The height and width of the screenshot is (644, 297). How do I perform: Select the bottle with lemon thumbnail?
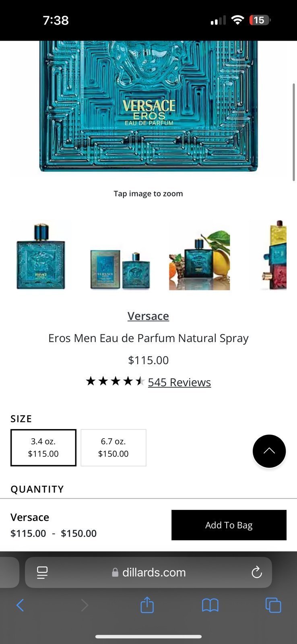click(x=199, y=255)
